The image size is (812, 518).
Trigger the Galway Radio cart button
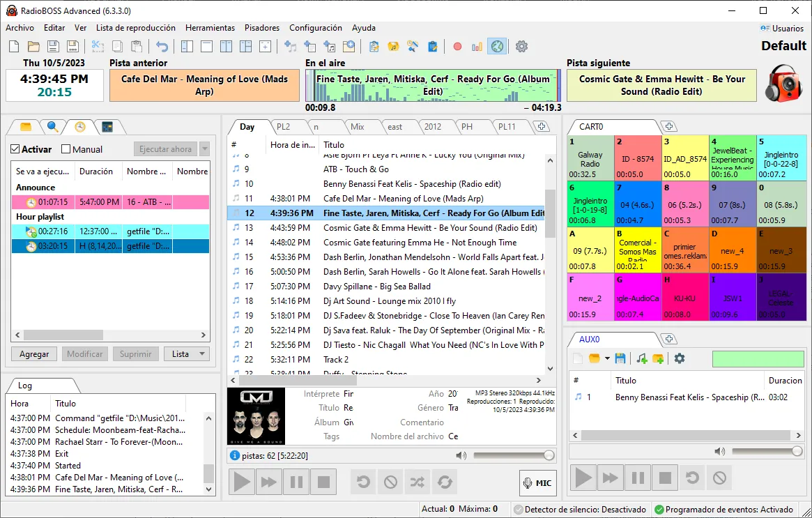[590, 158]
